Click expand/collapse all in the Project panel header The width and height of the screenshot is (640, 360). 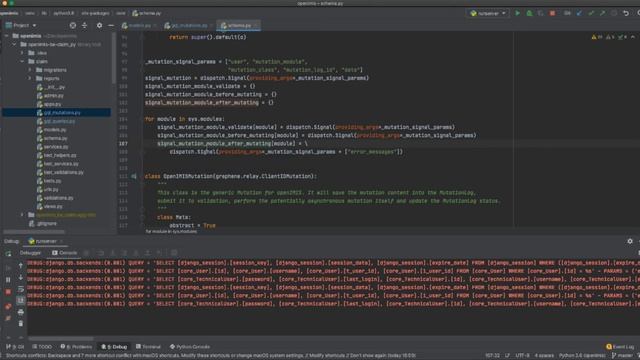84,25
